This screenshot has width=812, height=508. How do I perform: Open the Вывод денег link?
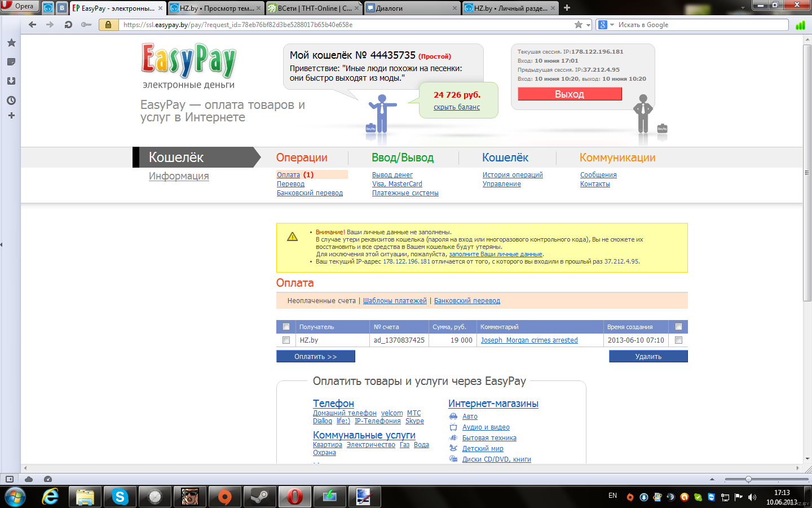(392, 175)
